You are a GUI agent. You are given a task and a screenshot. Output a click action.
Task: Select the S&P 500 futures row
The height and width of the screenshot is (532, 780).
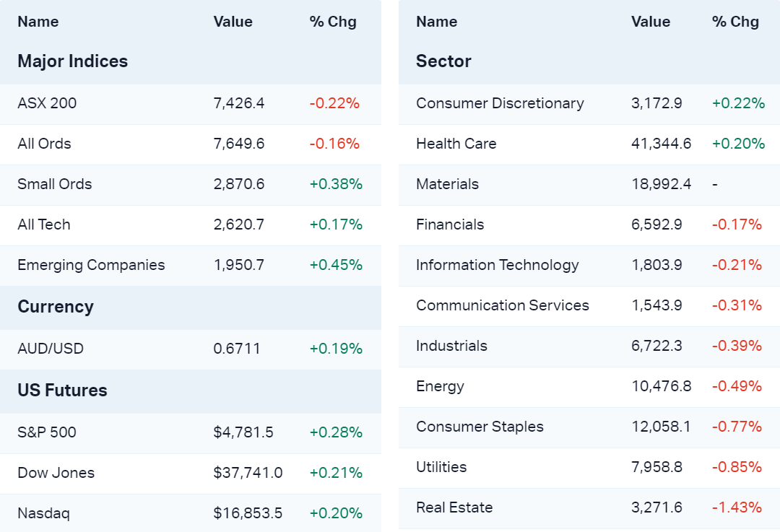point(47,432)
